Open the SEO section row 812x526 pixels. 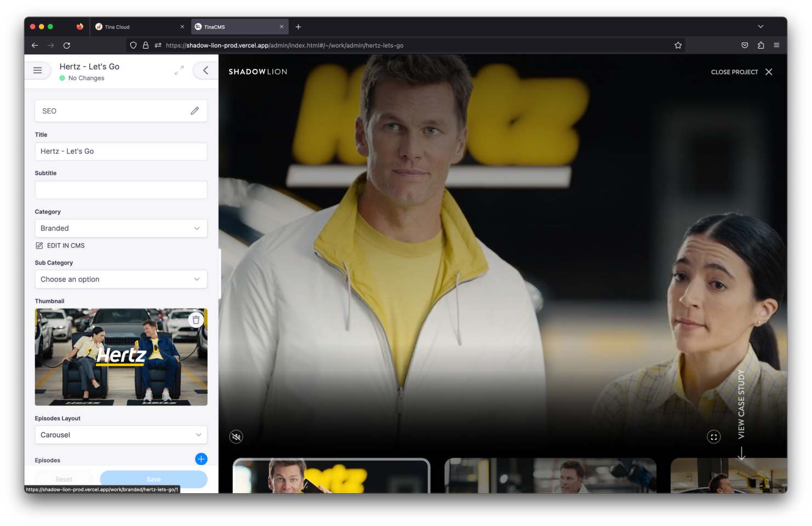[121, 111]
